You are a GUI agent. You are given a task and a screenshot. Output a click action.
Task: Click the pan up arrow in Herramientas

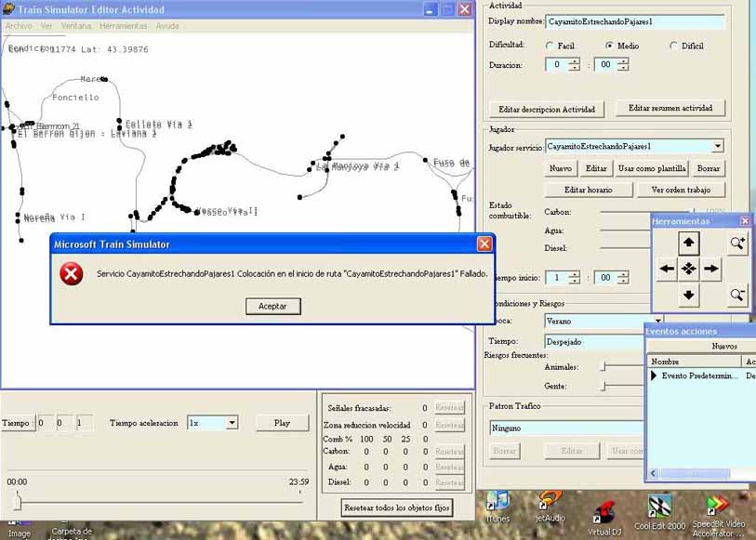pos(688,244)
